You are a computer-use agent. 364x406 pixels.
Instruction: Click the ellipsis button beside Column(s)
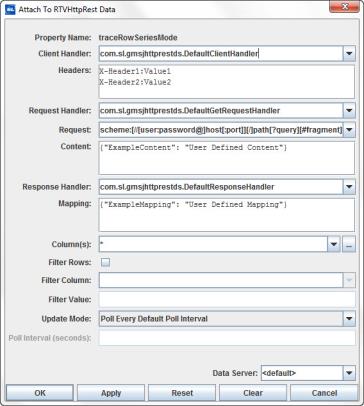[x=349, y=245]
